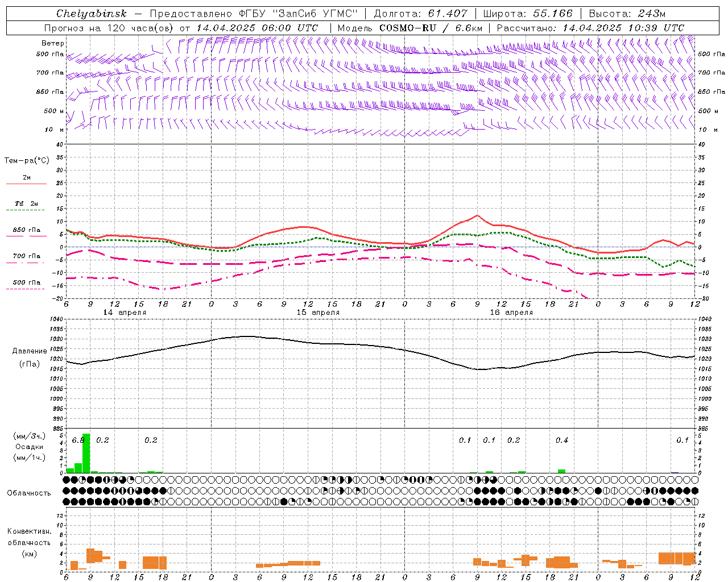Select the 'Модель COSMO-RU / 6.6км' label
The width and height of the screenshot is (728, 582).
410,28
